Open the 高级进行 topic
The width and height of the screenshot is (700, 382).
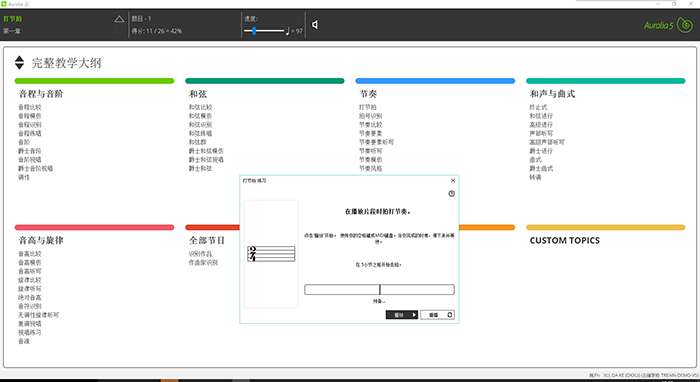coord(541,125)
